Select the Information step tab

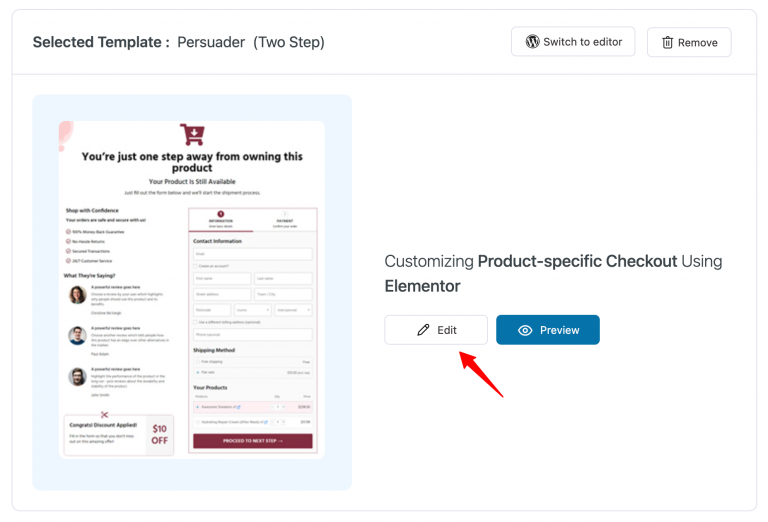(221, 220)
